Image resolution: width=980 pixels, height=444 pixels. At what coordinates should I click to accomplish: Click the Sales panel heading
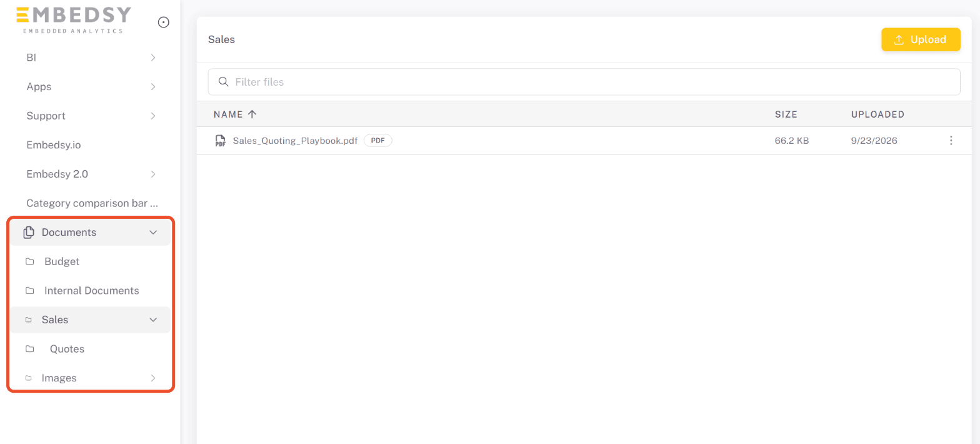[x=221, y=39]
